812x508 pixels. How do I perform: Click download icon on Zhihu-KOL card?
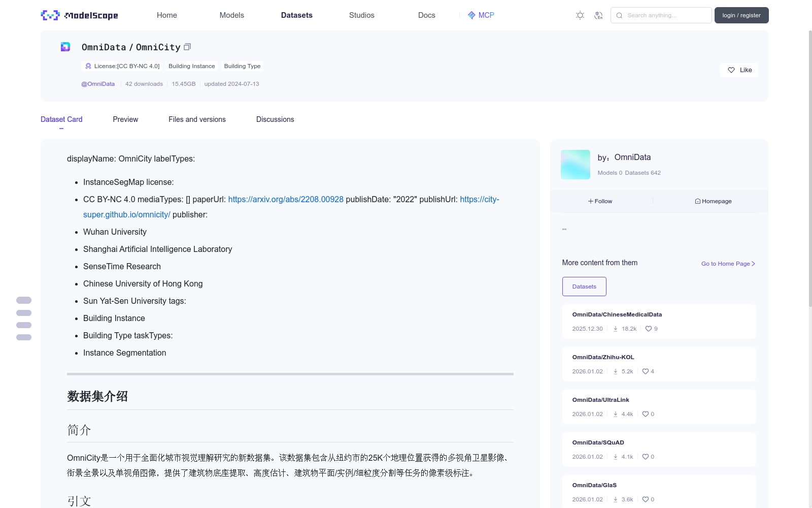pos(616,371)
